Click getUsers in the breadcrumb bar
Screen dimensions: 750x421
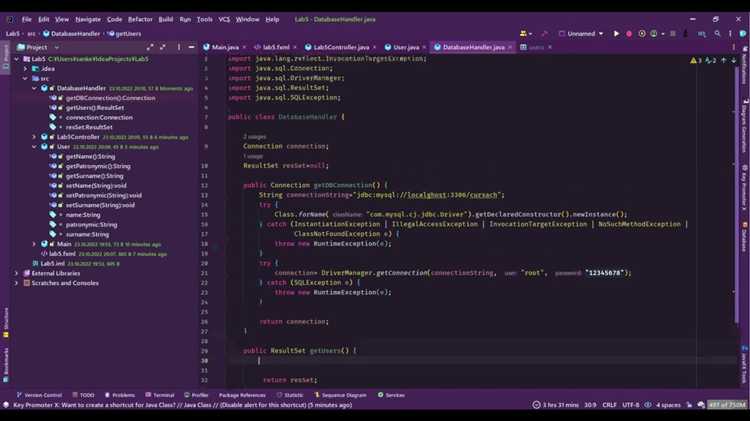pos(128,34)
